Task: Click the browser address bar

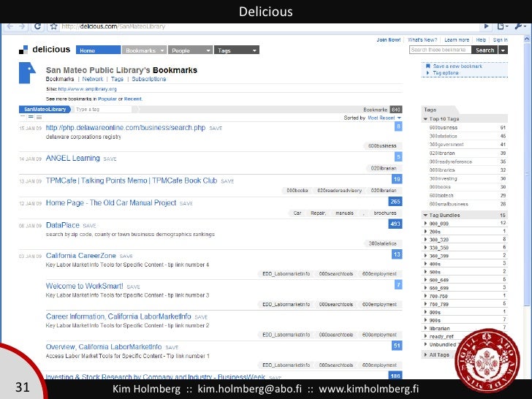Action: click(x=270, y=26)
